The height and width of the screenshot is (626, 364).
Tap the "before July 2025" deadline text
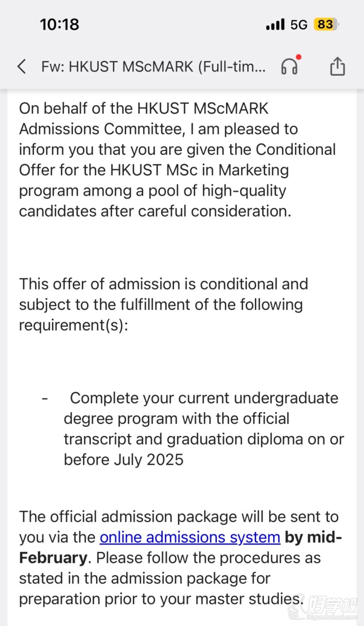tap(123, 459)
